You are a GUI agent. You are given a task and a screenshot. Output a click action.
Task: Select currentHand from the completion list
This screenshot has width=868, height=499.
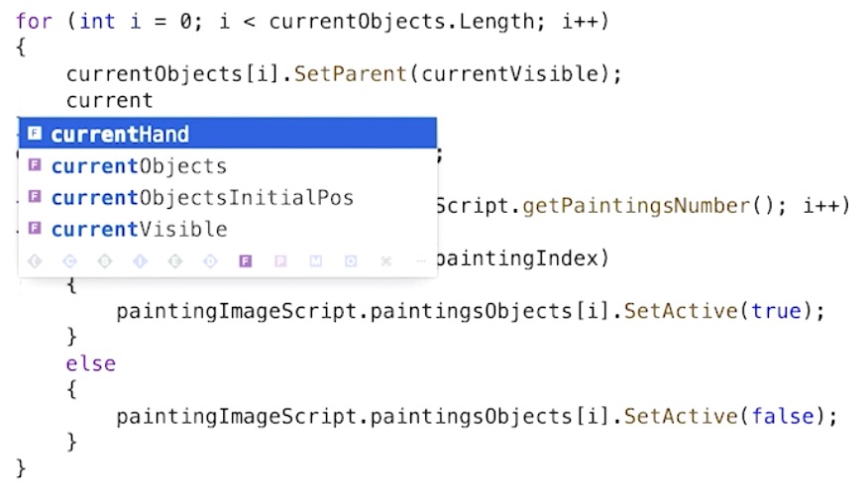click(x=120, y=134)
